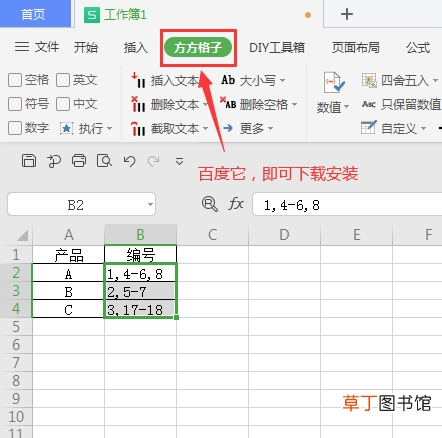Open Print Preview icon
The width and height of the screenshot is (442, 438).
[x=104, y=161]
